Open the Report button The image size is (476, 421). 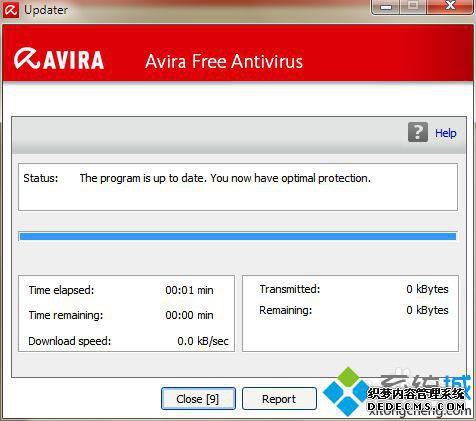279,399
